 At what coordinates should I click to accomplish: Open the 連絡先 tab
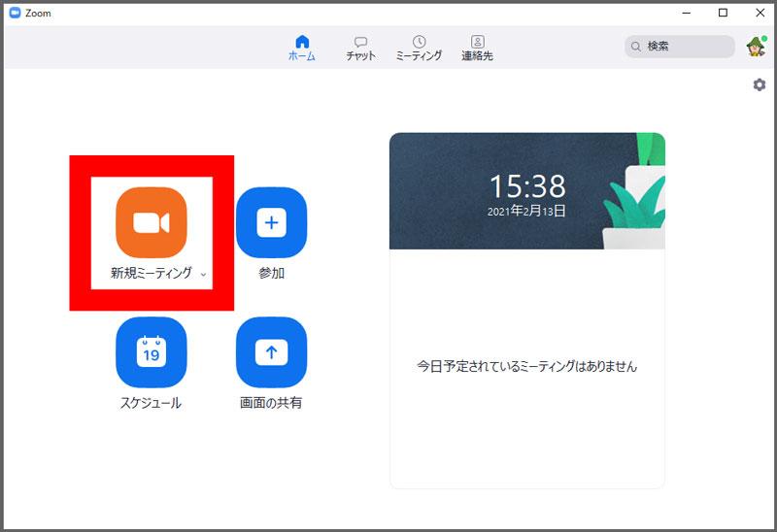pyautogui.click(x=477, y=48)
